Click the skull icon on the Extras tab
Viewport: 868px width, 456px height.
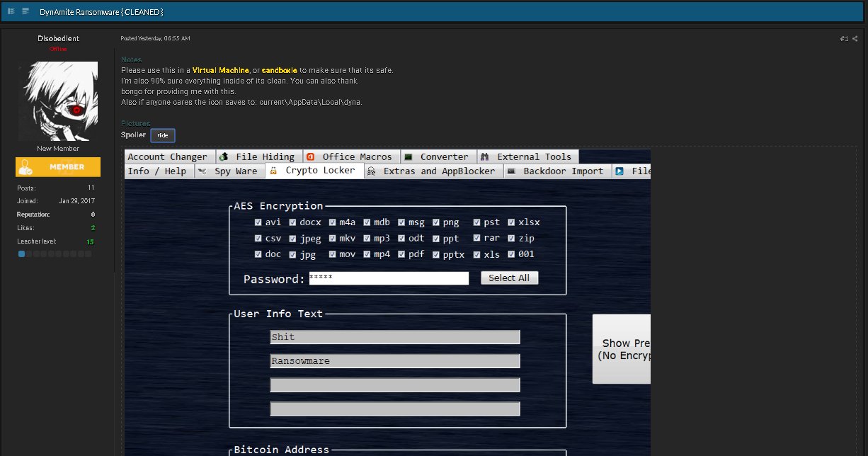click(372, 171)
